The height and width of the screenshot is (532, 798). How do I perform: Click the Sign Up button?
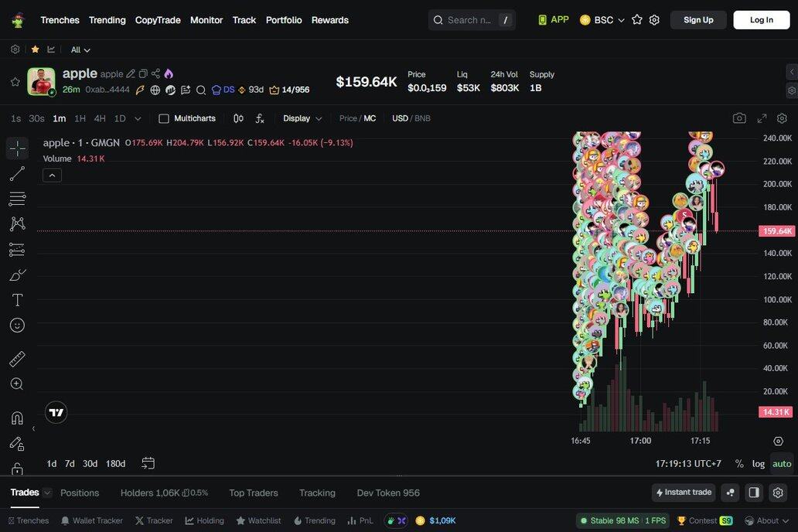coord(698,20)
